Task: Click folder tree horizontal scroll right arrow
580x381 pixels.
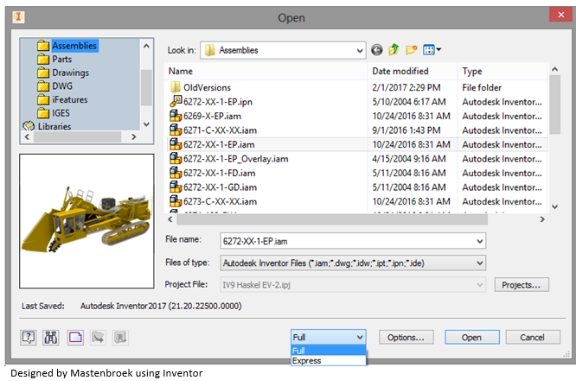Action: coord(134,137)
